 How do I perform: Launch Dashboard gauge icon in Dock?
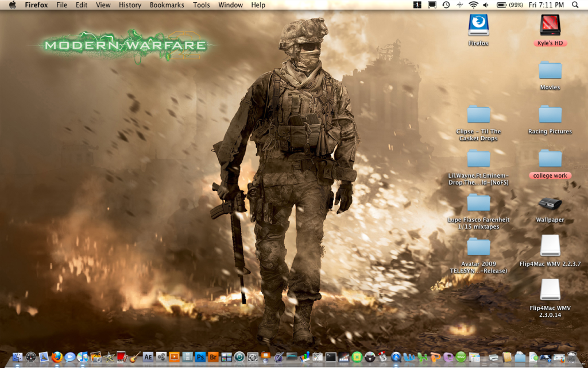click(x=31, y=356)
